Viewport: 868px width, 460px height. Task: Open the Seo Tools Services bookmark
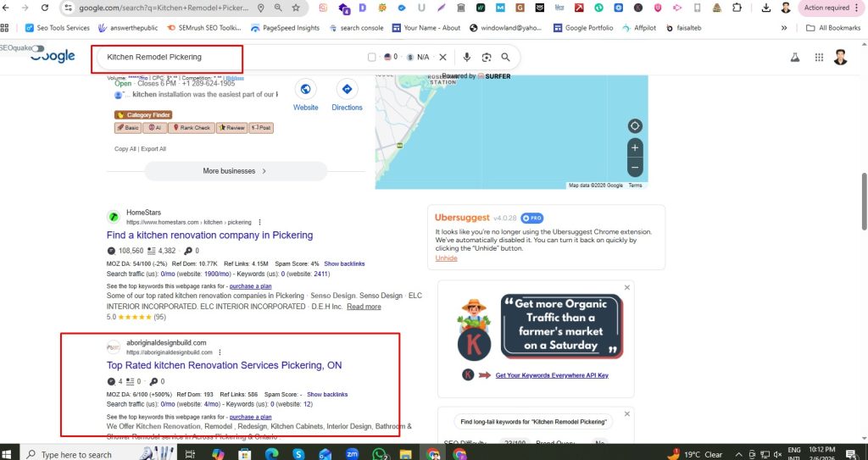58,28
